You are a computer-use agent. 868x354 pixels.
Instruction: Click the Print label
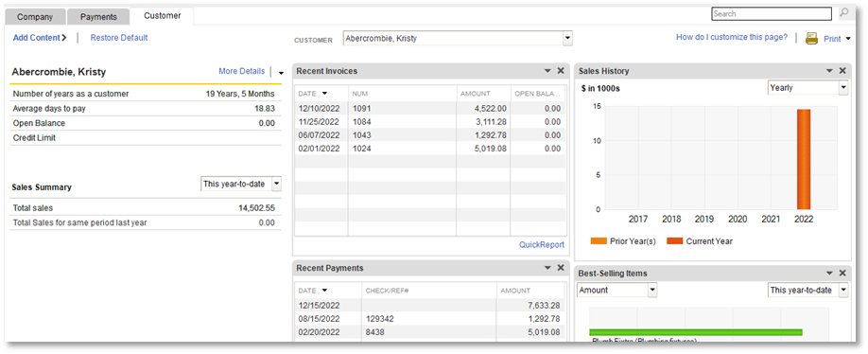click(832, 39)
